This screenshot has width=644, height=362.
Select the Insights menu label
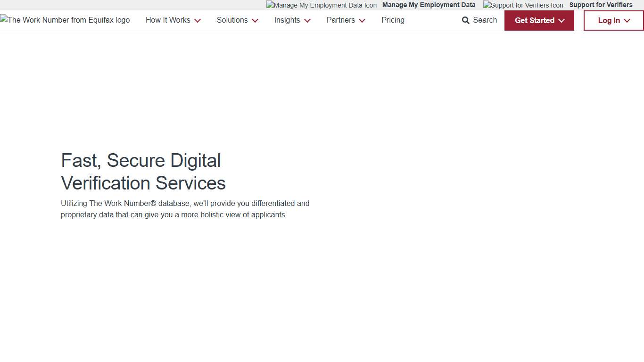click(x=287, y=20)
